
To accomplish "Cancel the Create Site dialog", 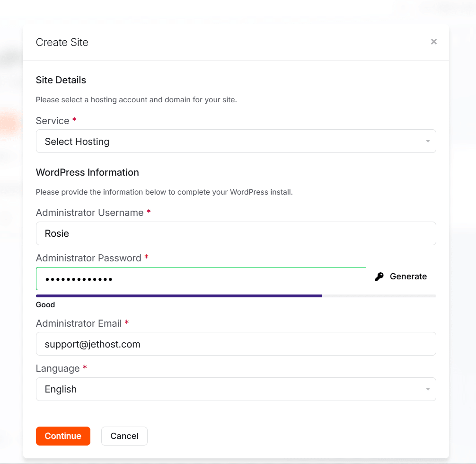I will point(124,436).
